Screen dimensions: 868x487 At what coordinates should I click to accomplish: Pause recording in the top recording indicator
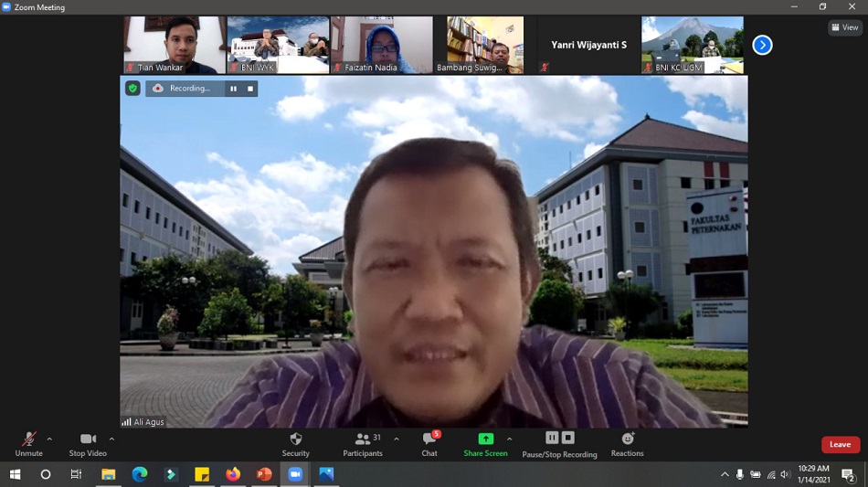point(233,89)
